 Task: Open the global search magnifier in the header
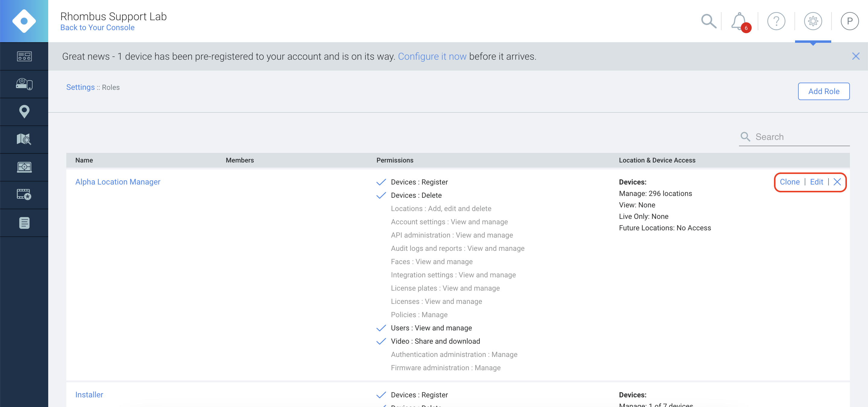click(708, 21)
